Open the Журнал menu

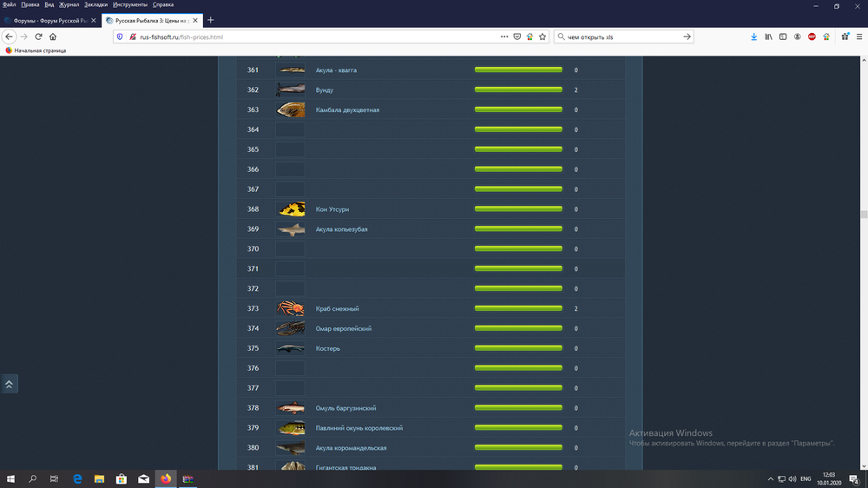[69, 4]
